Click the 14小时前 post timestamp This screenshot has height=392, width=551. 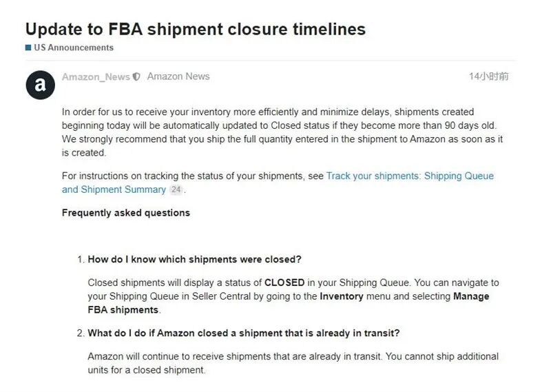pos(488,76)
